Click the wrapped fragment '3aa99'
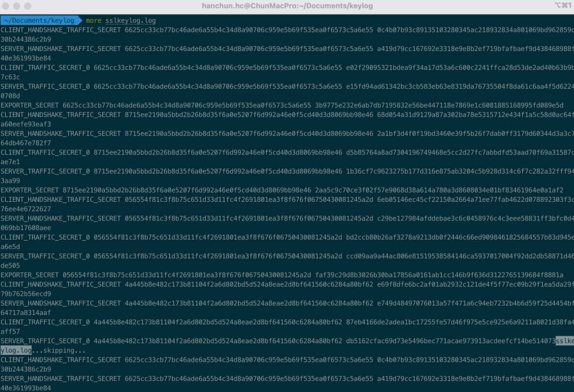 [x=10, y=181]
